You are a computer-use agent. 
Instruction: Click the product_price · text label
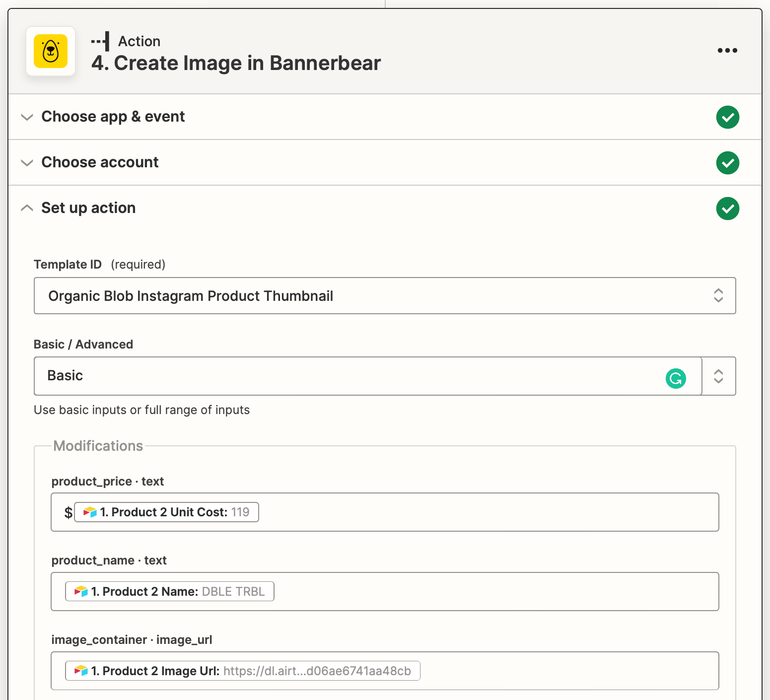[108, 482]
